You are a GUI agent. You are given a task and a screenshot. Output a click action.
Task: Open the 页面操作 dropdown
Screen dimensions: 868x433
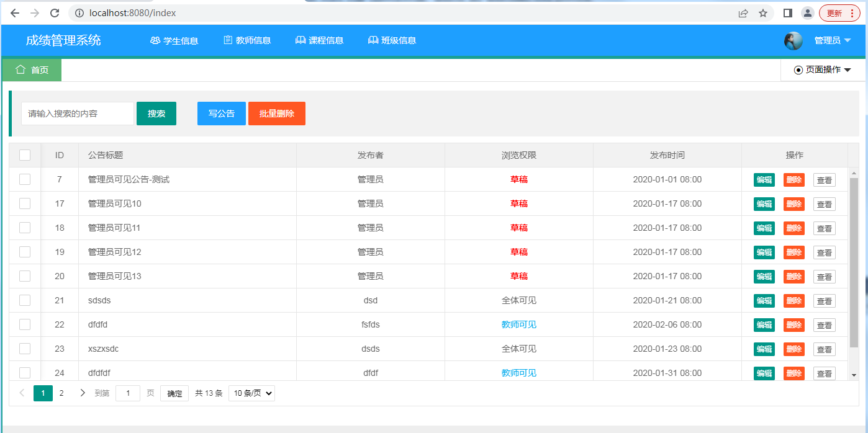[x=822, y=70]
